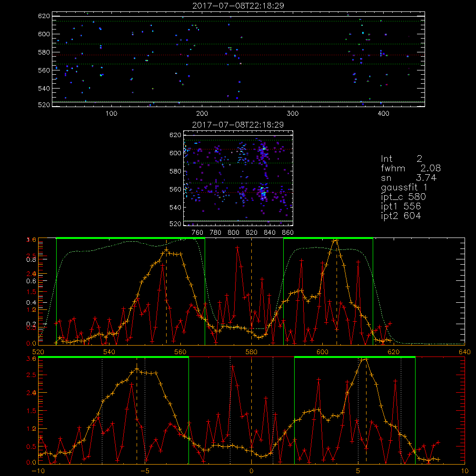Click x-axis label 760 of the small image plot
Screen dimensions: 476x476
198,233
